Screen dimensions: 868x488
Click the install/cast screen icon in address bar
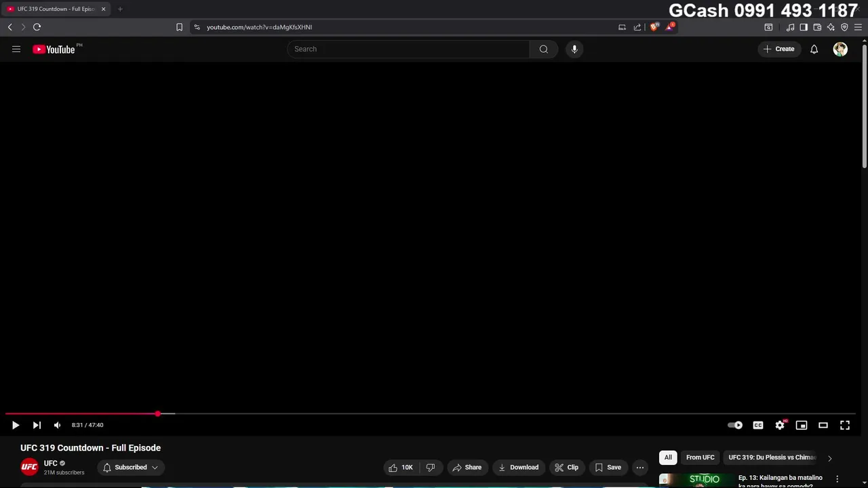click(622, 27)
